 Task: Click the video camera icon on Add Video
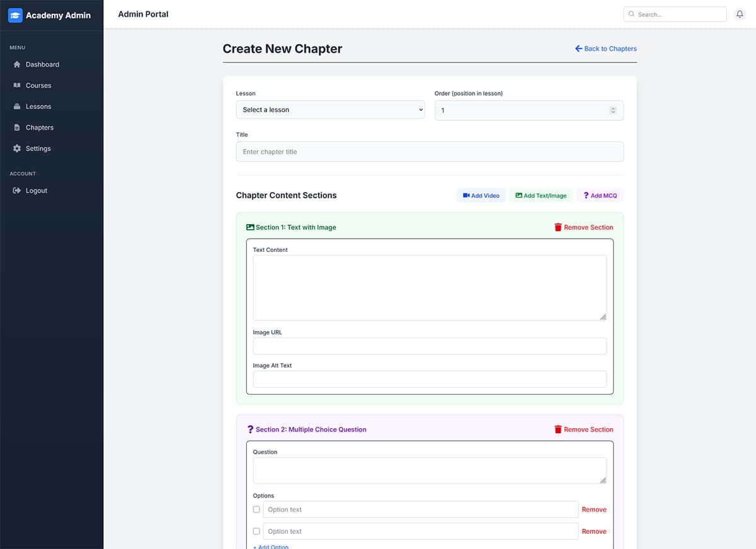point(466,195)
